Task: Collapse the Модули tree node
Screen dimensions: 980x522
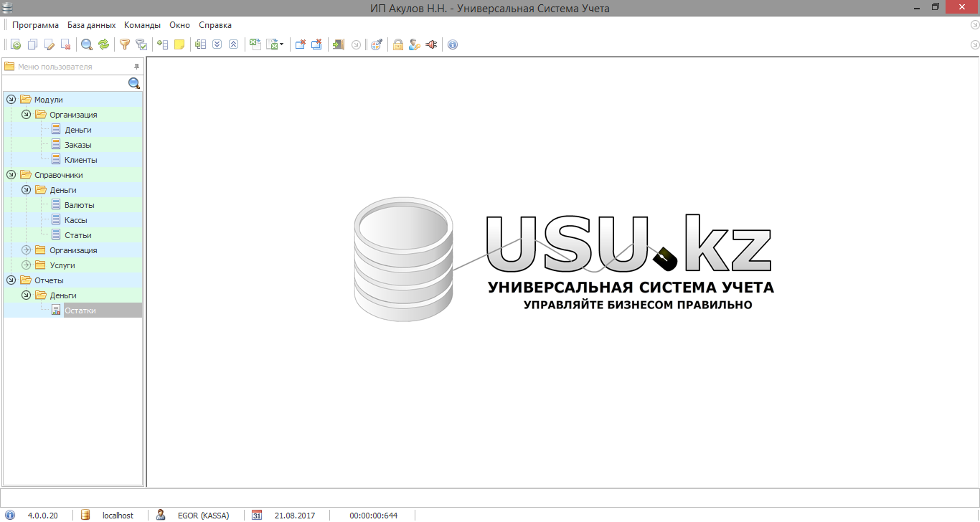Action: [11, 100]
